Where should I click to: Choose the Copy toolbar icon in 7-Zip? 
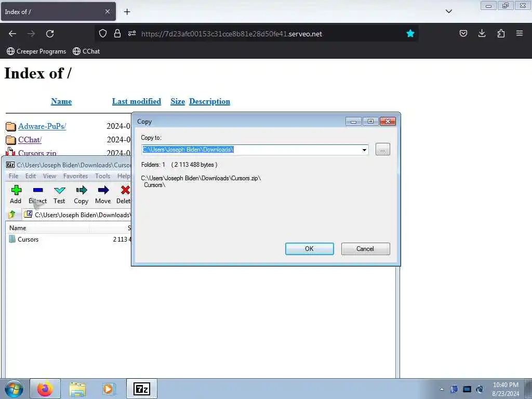point(81,194)
